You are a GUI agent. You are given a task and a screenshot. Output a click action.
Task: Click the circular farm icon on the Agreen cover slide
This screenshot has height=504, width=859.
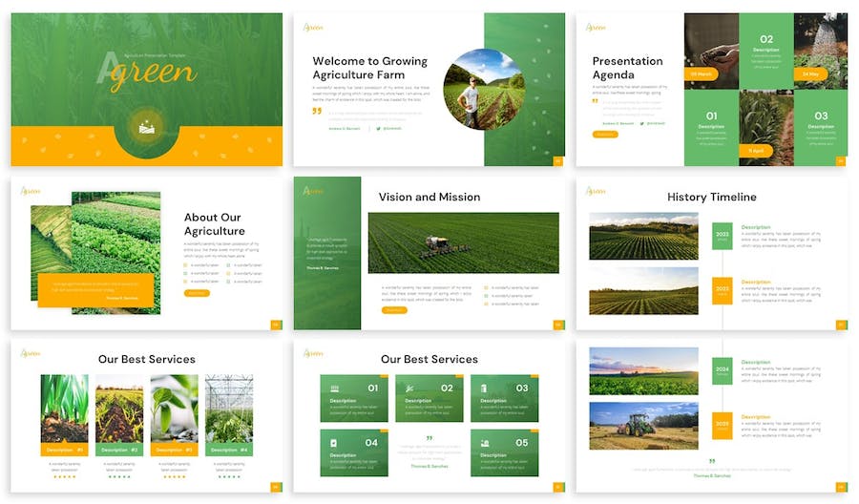(147, 127)
